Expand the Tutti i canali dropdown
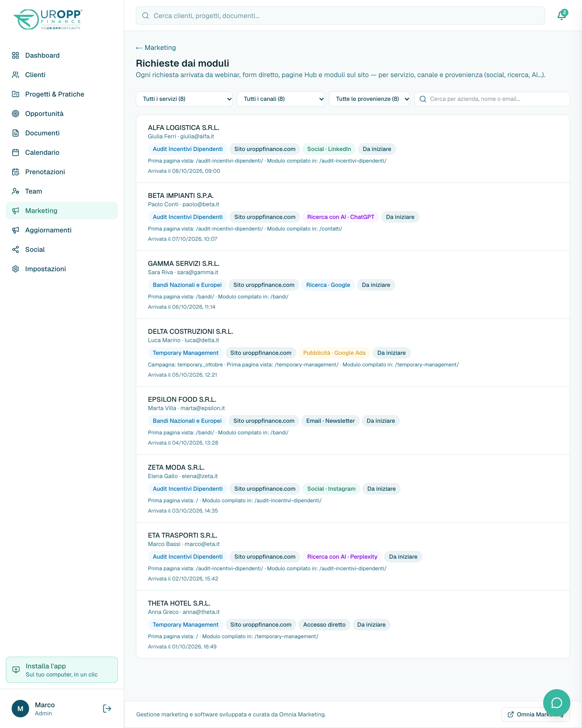 tap(281, 99)
